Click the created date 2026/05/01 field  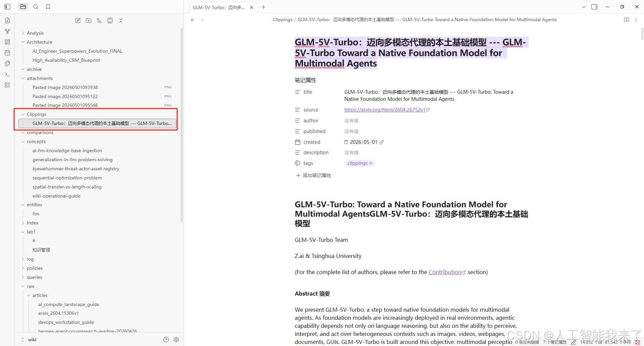[x=363, y=142]
